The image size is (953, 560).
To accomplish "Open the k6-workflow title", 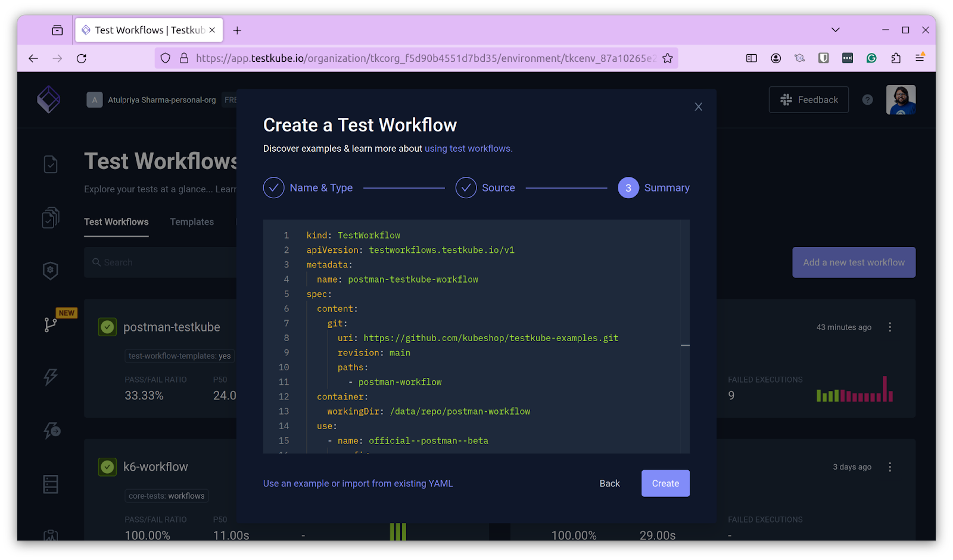I will (155, 467).
